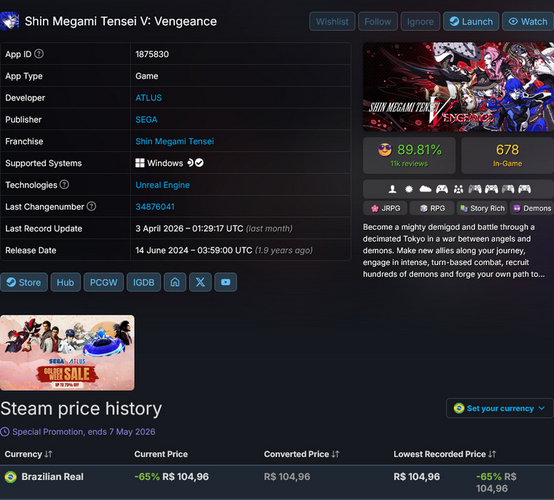Open the game's X (Twitter) profile icon
The height and width of the screenshot is (500, 554).
coord(200,282)
